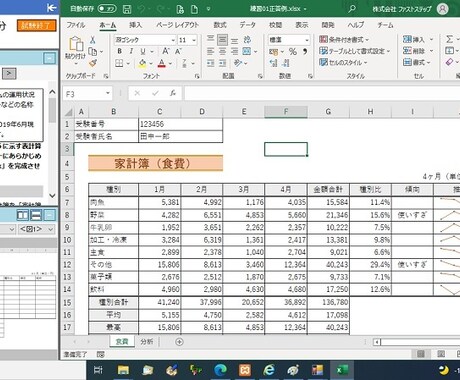Increase font size with large A icon
460x380 pixels.
pos(166,51)
